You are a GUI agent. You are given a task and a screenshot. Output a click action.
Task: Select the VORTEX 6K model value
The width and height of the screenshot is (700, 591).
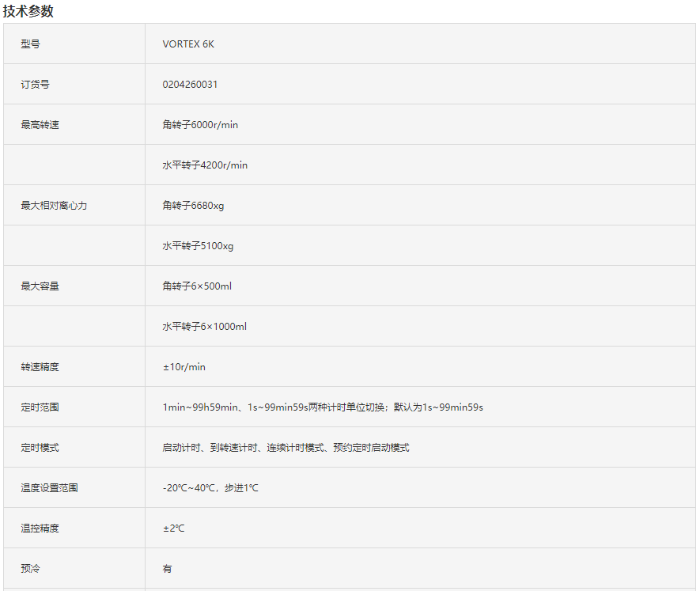188,44
